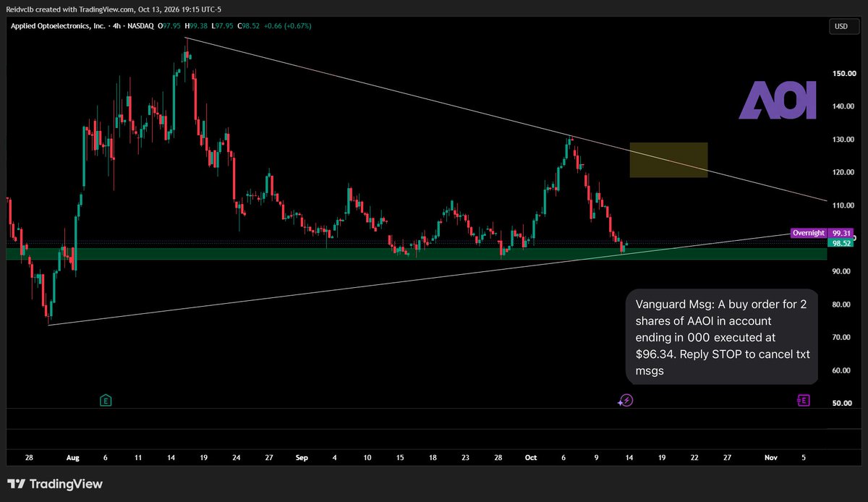Click the 70.00 price axis label
Screen dimensions: 868x502
tap(843, 338)
